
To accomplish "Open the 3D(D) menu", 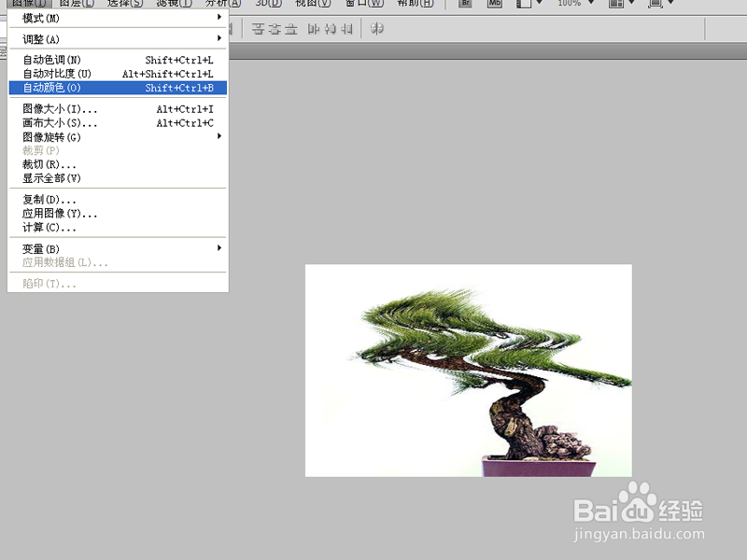I will click(x=268, y=3).
